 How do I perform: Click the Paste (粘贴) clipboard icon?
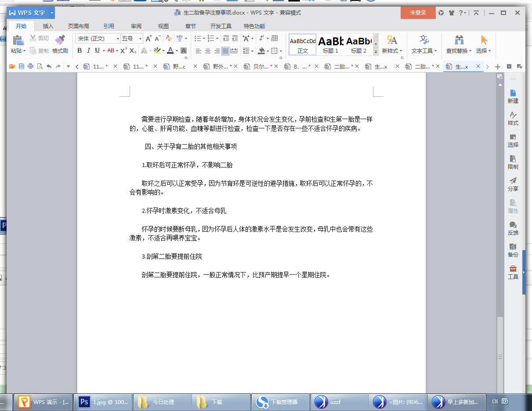tap(18, 40)
